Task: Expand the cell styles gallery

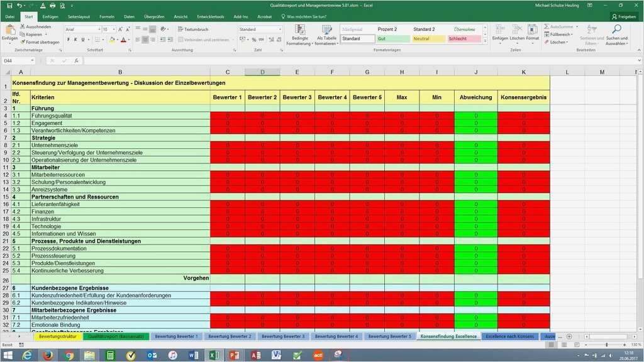Action: pyautogui.click(x=485, y=41)
